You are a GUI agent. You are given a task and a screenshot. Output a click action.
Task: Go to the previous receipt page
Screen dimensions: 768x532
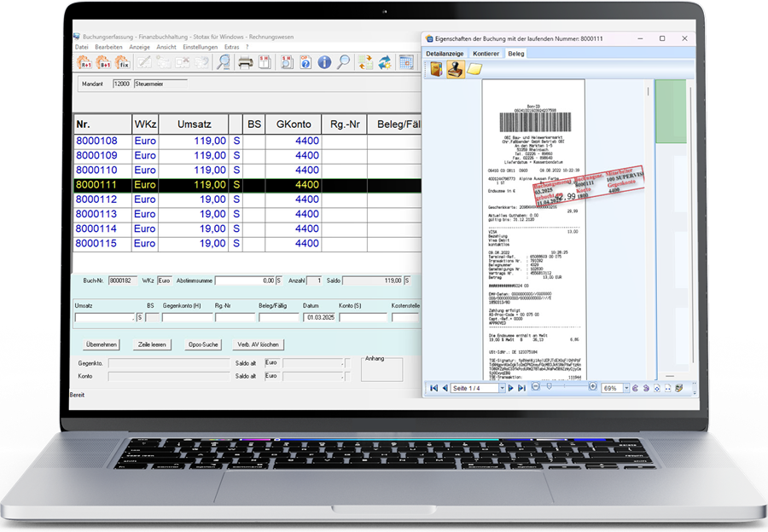coord(445,388)
